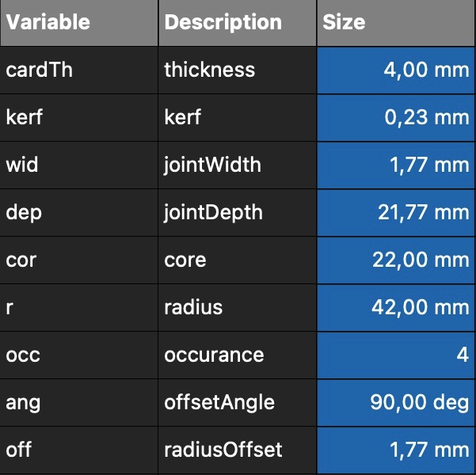Select the occurance description cell
The width and height of the screenshot is (476, 475).
pos(238,355)
